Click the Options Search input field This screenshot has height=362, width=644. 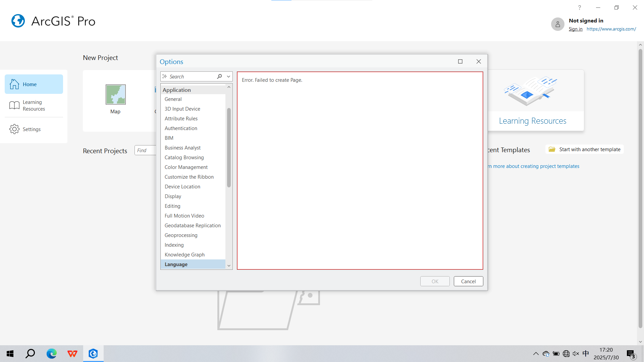pyautogui.click(x=191, y=76)
